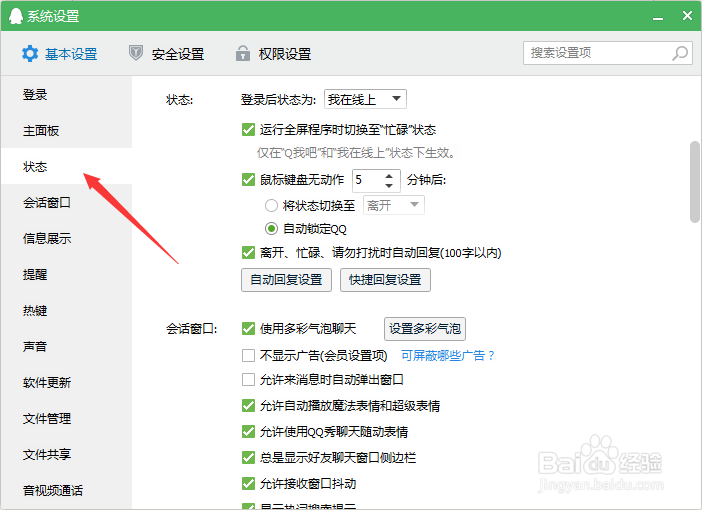Open the 离开 status dropdown
The height and width of the screenshot is (510, 702).
[394, 205]
